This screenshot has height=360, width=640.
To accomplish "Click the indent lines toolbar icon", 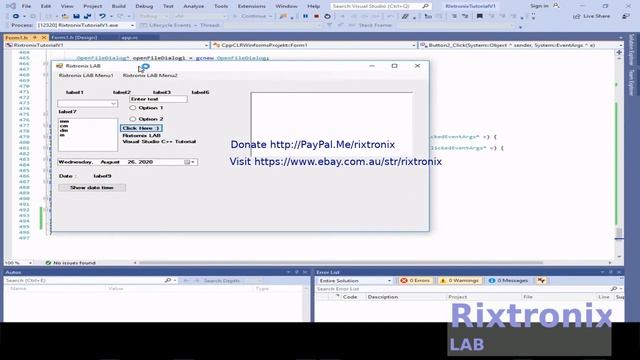I will coord(465,16).
